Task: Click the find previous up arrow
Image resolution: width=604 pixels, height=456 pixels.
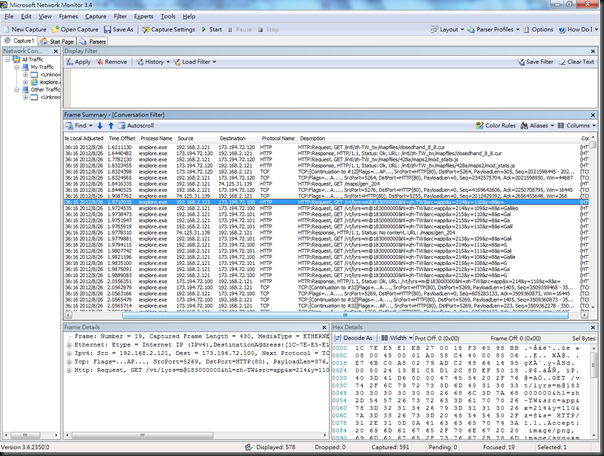Action: (111, 126)
